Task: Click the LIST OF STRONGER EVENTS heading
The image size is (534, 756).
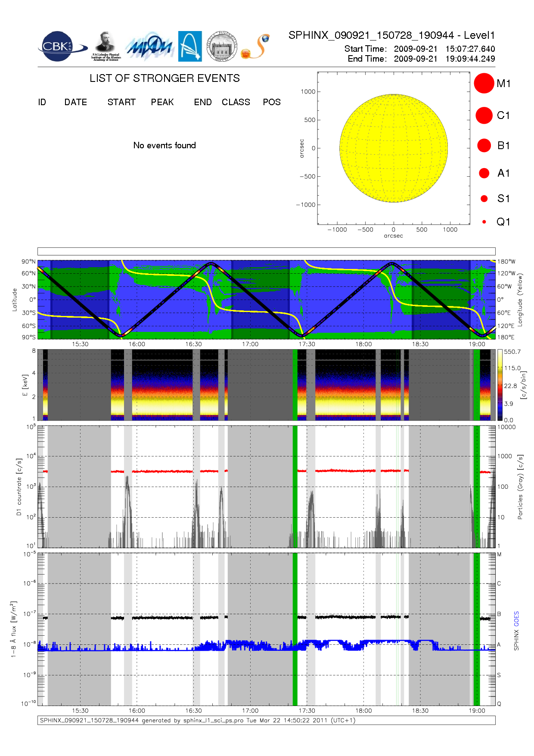Action: (165, 78)
